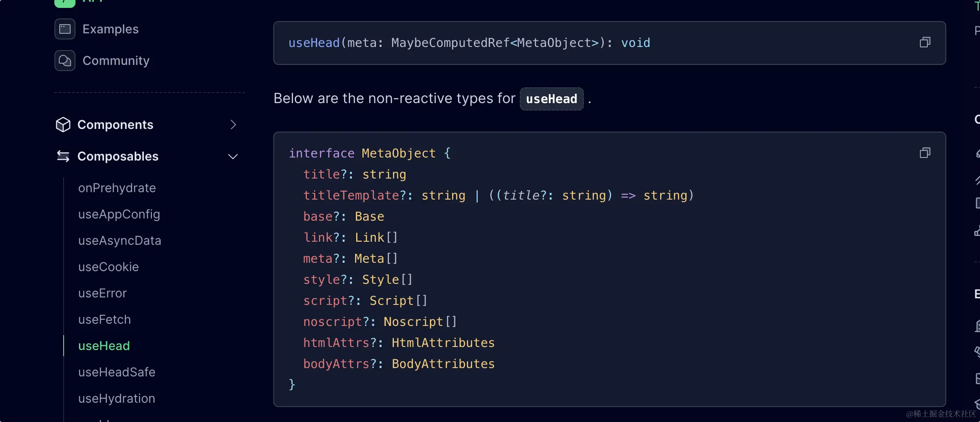This screenshot has height=422, width=980.
Task: Click the active useHead sidebar item
Action: click(104, 346)
